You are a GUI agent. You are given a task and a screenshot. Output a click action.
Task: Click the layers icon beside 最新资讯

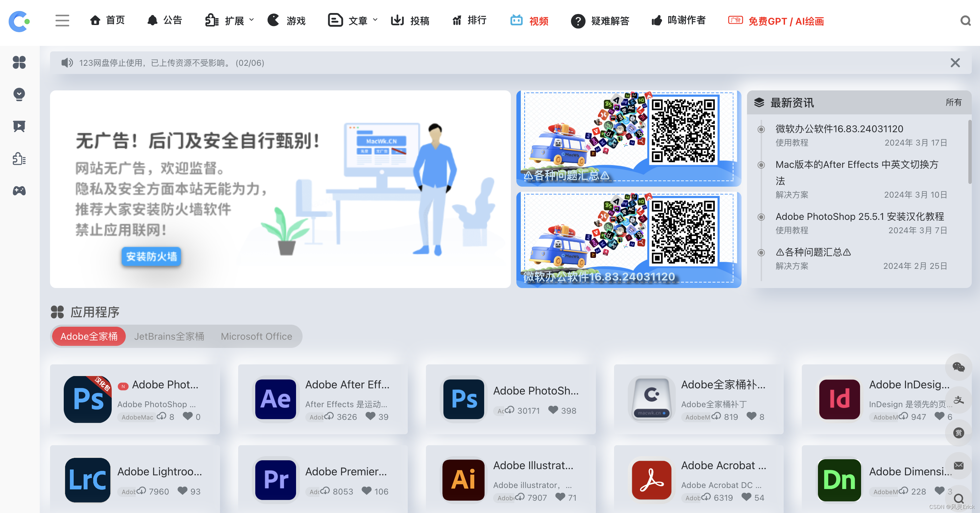759,103
